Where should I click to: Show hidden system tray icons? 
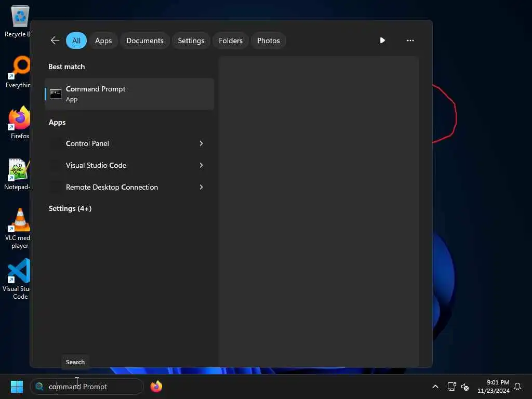435,387
